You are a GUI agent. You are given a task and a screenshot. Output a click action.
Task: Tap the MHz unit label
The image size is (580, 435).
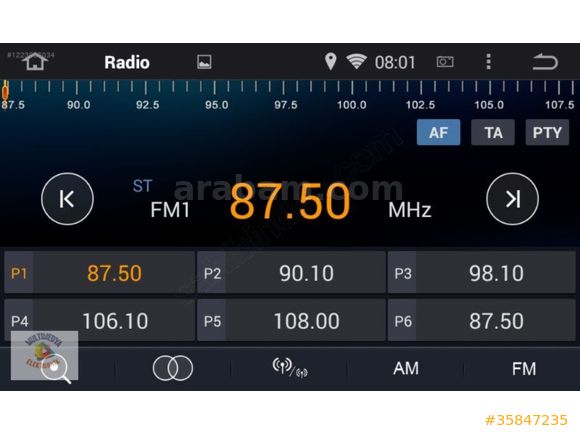410,210
